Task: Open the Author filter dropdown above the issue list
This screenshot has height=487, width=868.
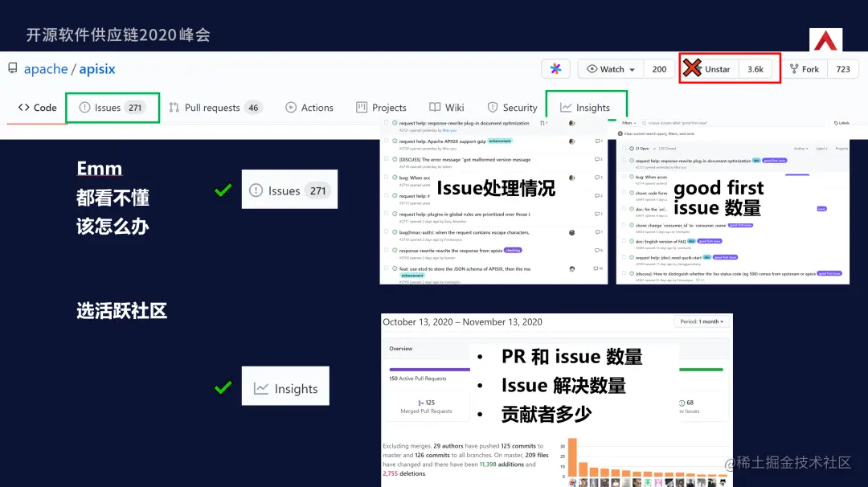Action: [800, 148]
